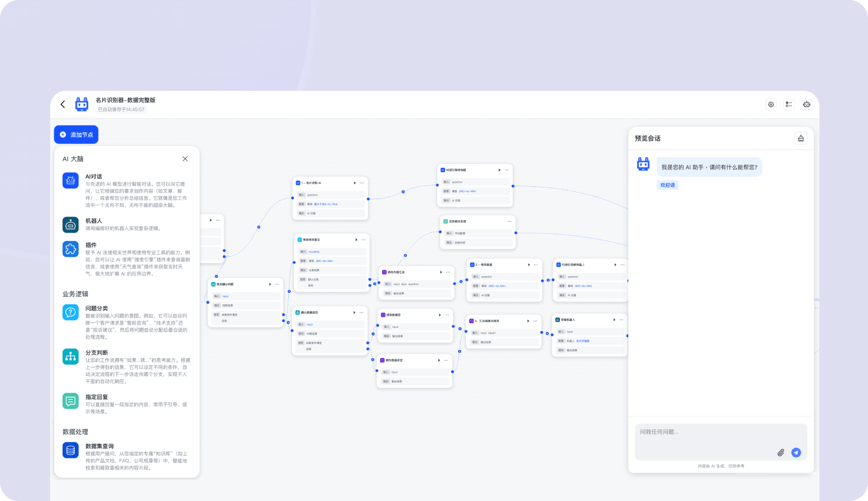
Task: Open the three-dot menu on 修改内容汇总 node
Action: pyautogui.click(x=448, y=272)
